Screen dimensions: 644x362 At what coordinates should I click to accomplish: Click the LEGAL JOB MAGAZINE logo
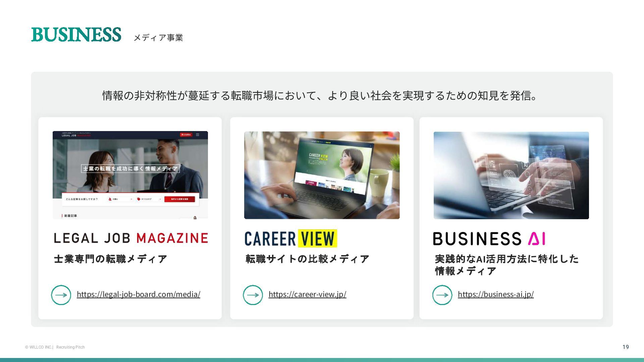[131, 238]
